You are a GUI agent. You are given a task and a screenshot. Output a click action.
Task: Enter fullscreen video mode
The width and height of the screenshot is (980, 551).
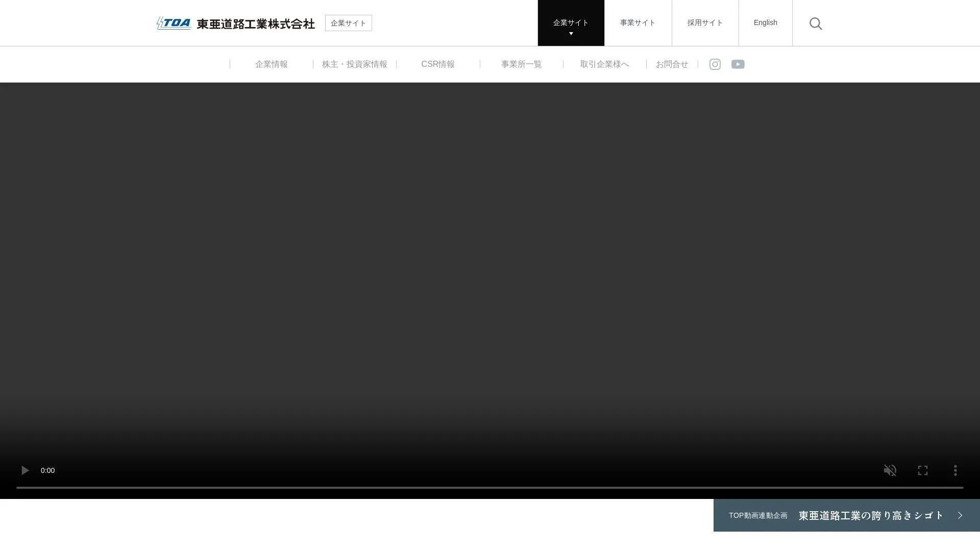(x=922, y=470)
